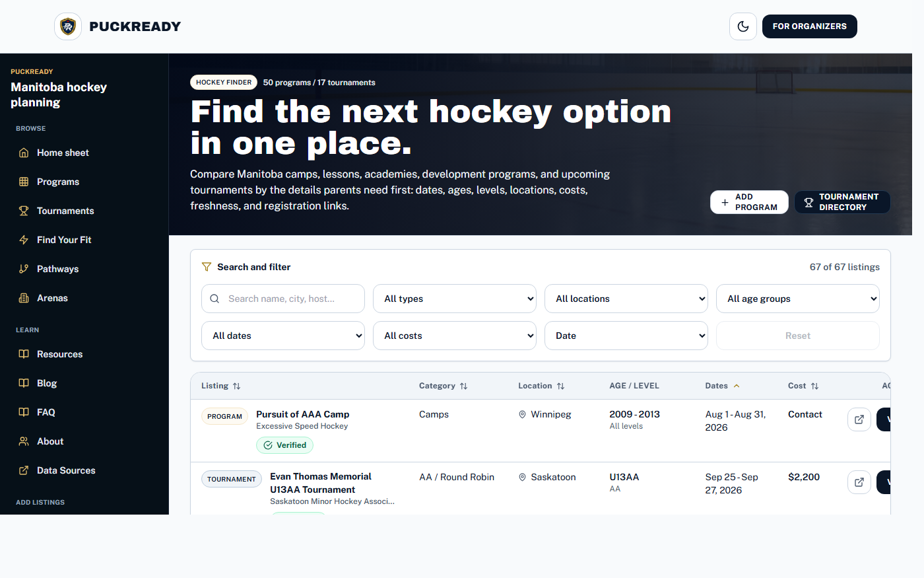Click the search magnifier icon
The image size is (924, 578).
214,299
